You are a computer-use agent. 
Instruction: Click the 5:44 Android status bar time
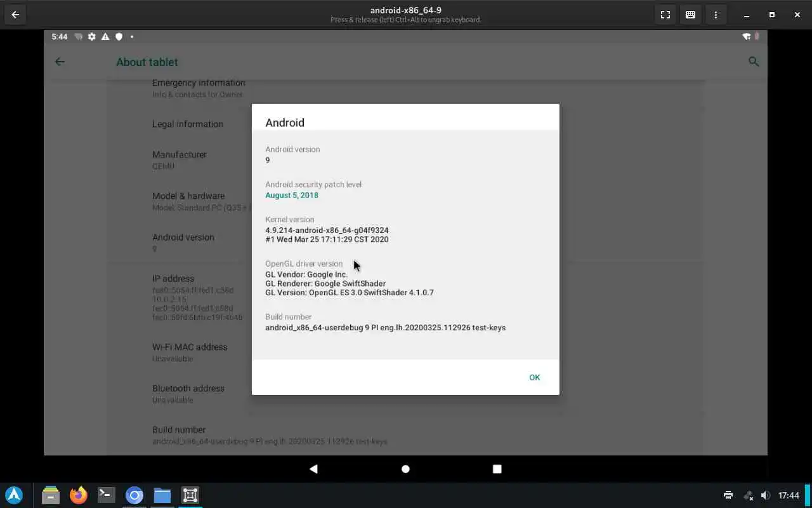tap(60, 37)
